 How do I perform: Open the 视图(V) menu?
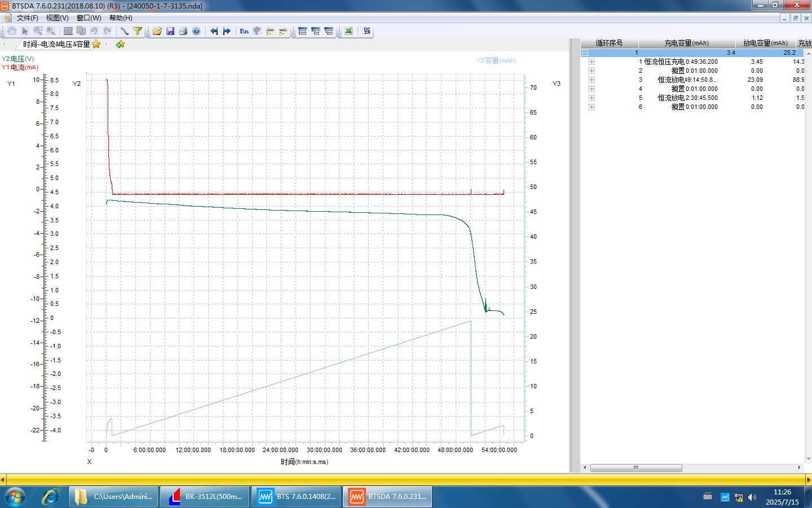[57, 18]
